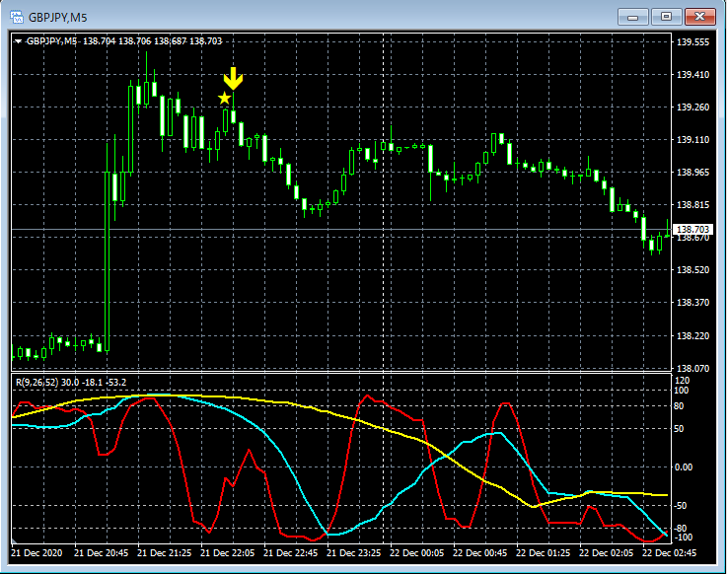Open the small triangle menu beside GBPJPY,M5

[18, 41]
